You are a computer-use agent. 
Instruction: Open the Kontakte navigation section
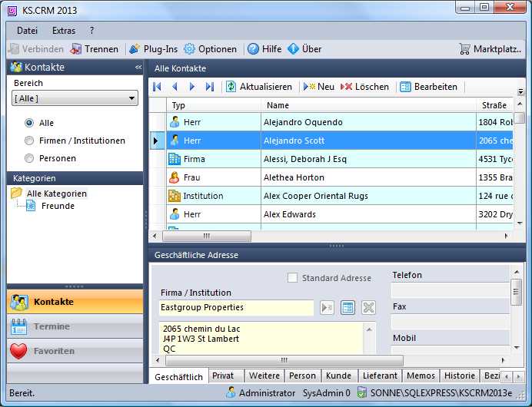(x=75, y=302)
